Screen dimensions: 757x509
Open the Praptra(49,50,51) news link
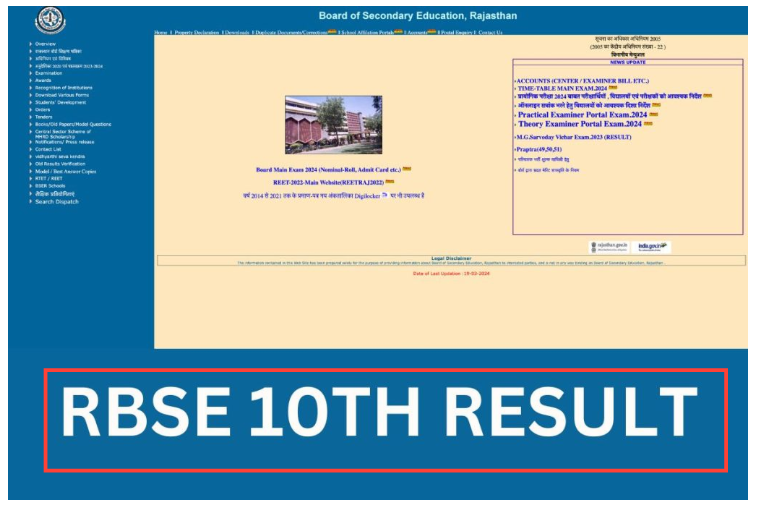click(539, 149)
